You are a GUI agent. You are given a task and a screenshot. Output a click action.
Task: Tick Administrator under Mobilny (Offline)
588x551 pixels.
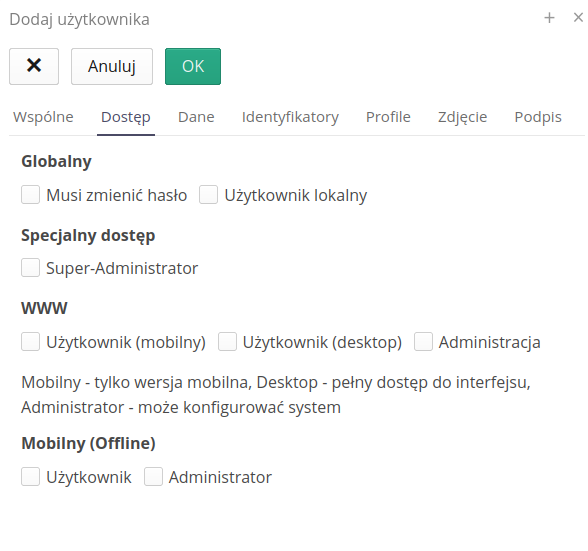(153, 477)
